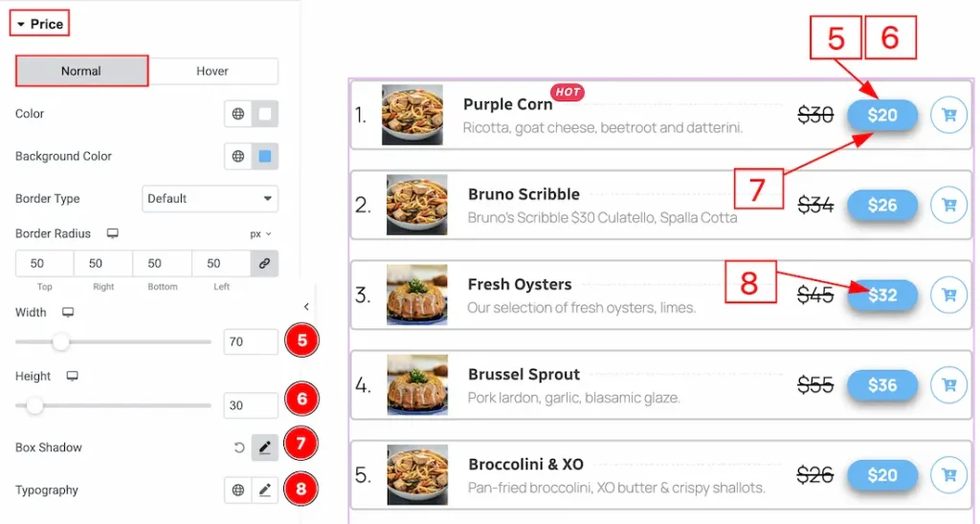Click the globe icon beside Background Color

click(x=238, y=156)
